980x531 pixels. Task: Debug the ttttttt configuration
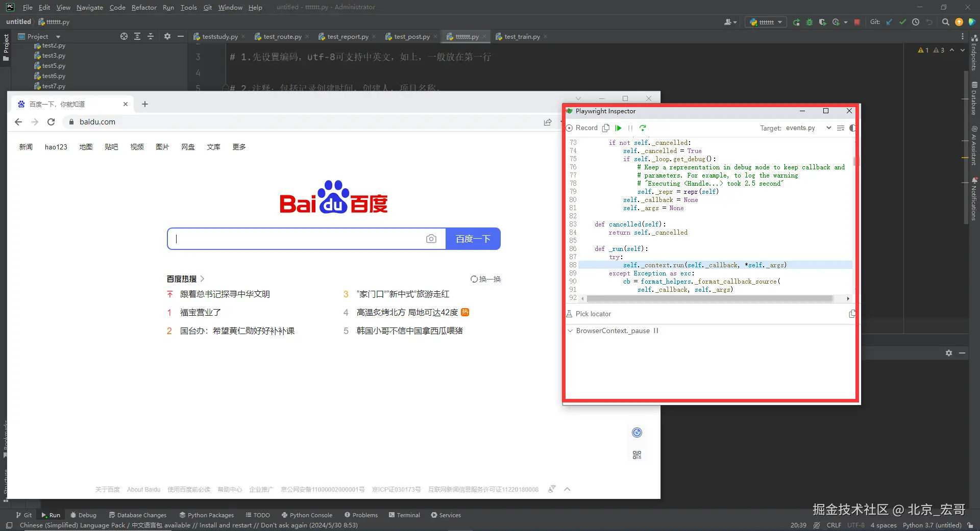coord(809,22)
